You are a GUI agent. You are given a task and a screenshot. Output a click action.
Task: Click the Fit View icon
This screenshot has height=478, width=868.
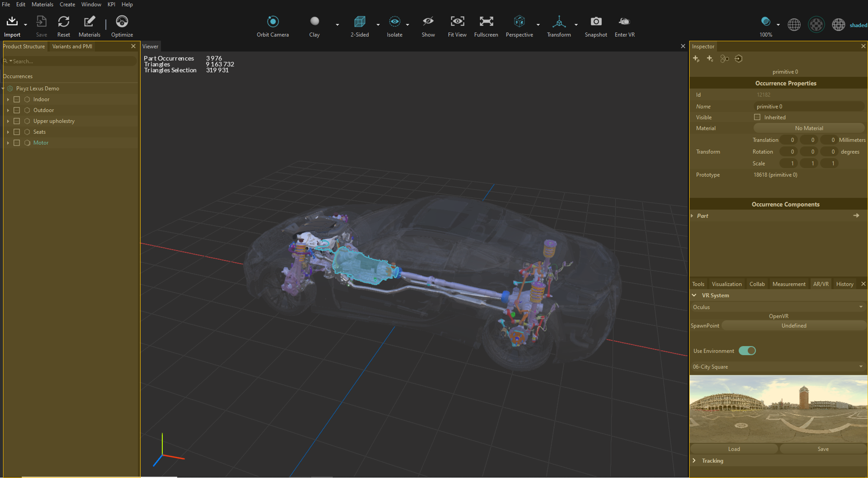click(x=457, y=22)
